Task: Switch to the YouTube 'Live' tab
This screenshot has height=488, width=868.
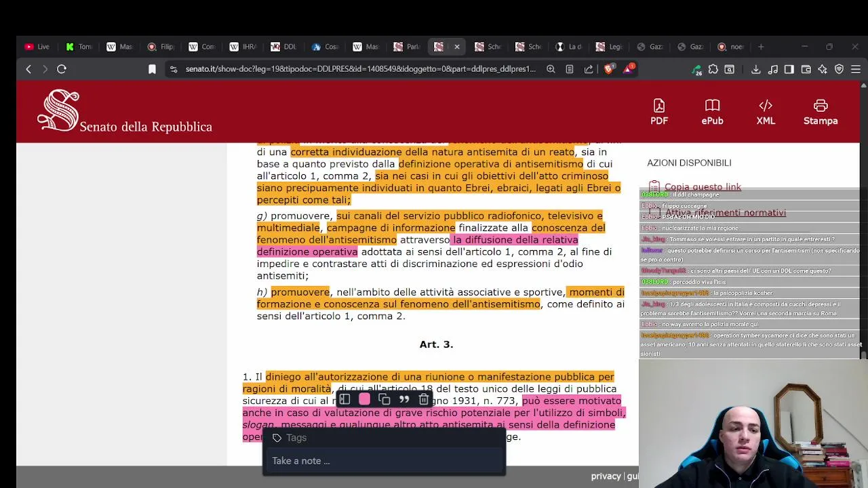Action: click(x=37, y=47)
